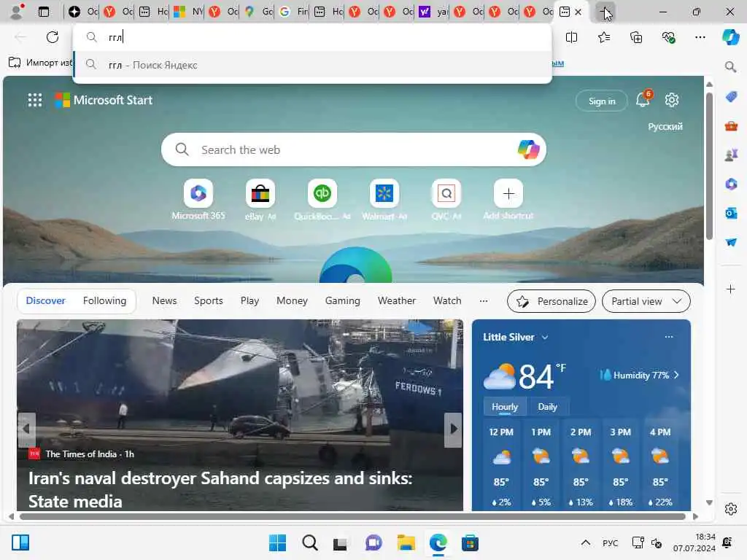
Task: Open a new tab with plus button
Action: [x=605, y=12]
